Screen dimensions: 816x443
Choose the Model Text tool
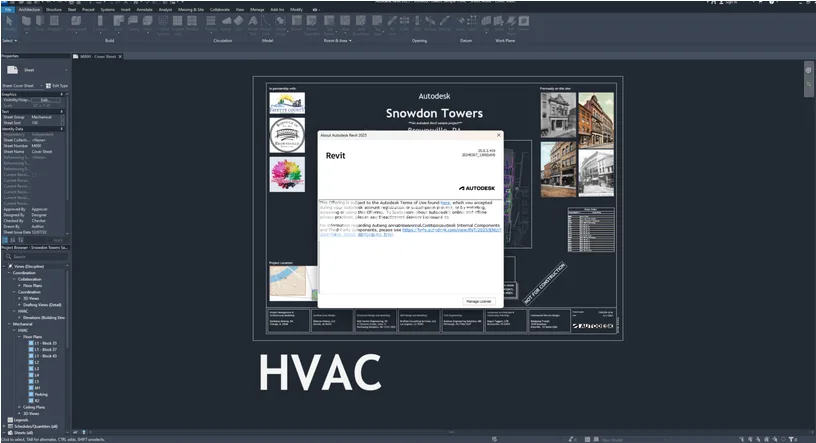tap(253, 23)
